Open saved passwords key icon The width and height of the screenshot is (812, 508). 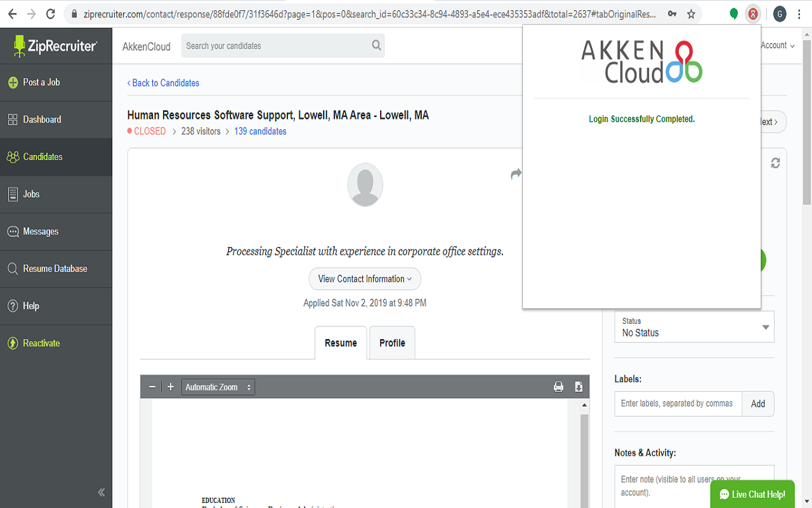tap(672, 14)
